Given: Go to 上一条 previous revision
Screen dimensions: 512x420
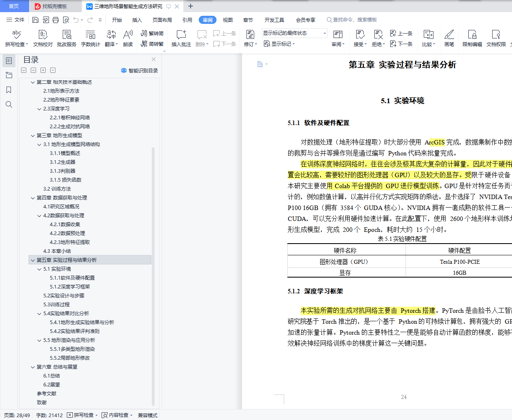Looking at the screenshot, I should click(x=401, y=34).
